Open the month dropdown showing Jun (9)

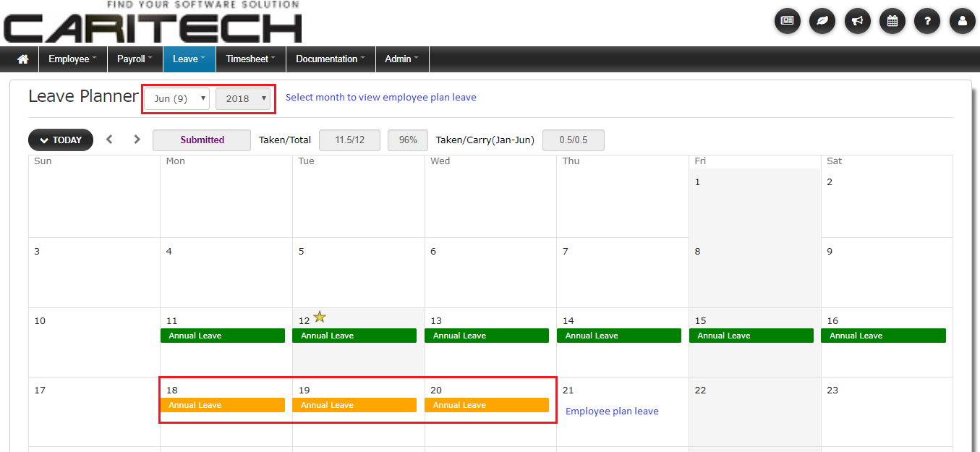(x=177, y=98)
